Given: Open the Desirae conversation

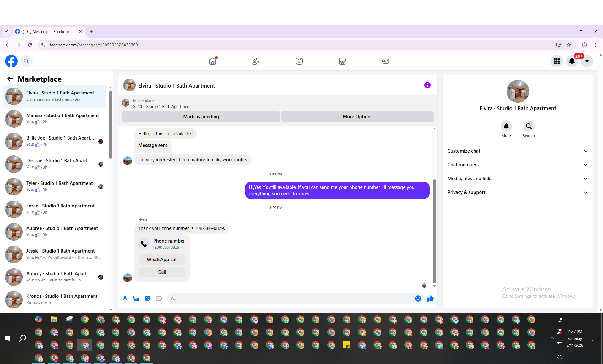Looking at the screenshot, I should (54, 164).
